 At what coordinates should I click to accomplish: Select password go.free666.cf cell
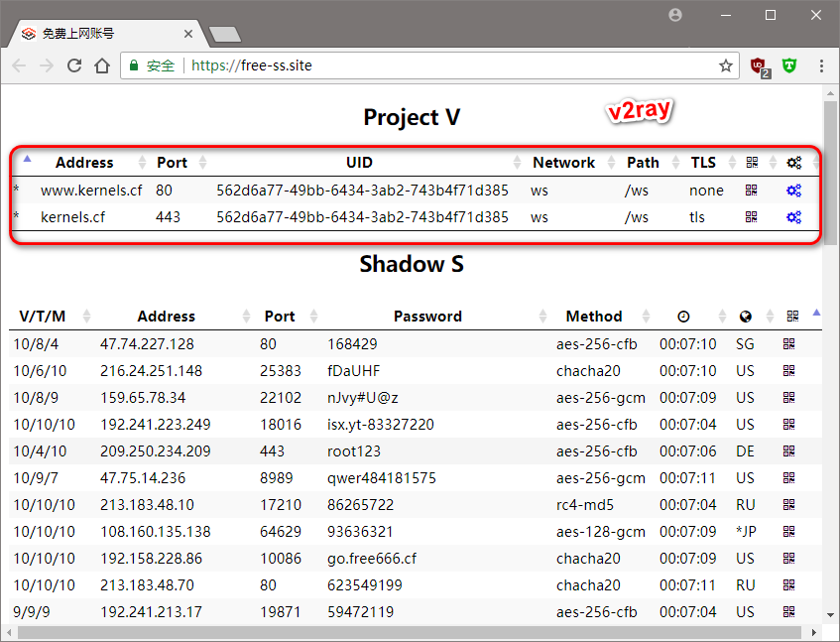point(372,559)
